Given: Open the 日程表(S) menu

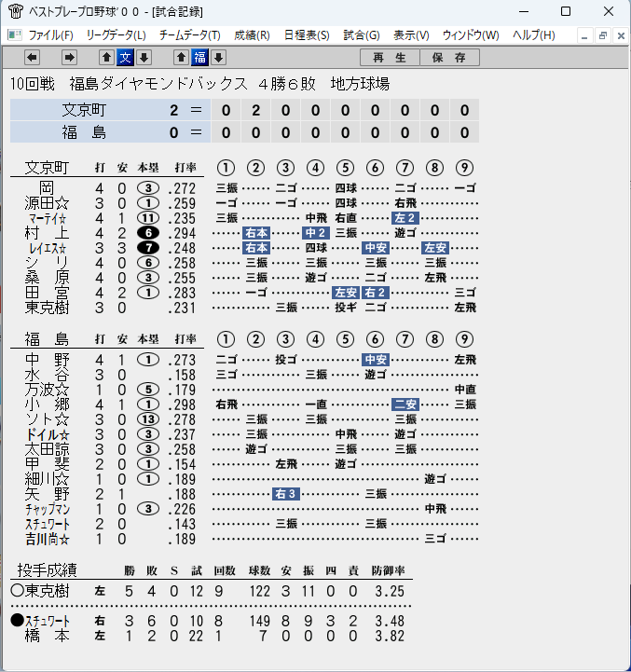Looking at the screenshot, I should tap(307, 35).
